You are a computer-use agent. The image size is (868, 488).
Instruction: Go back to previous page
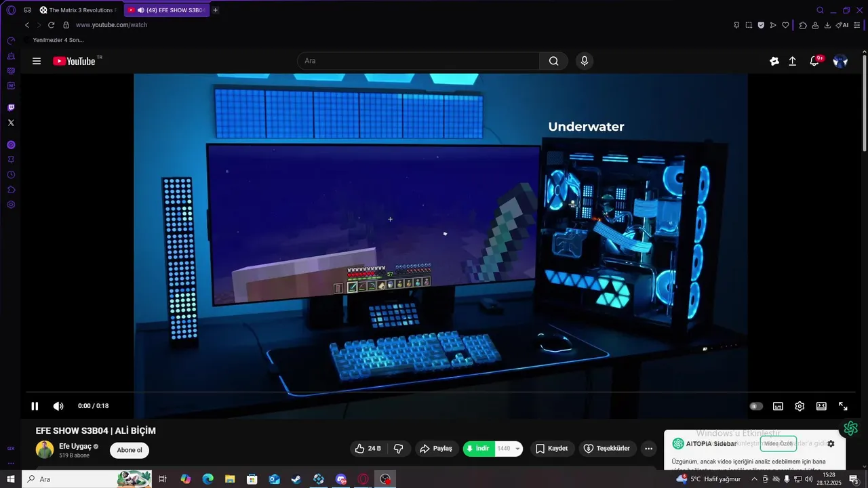click(27, 25)
